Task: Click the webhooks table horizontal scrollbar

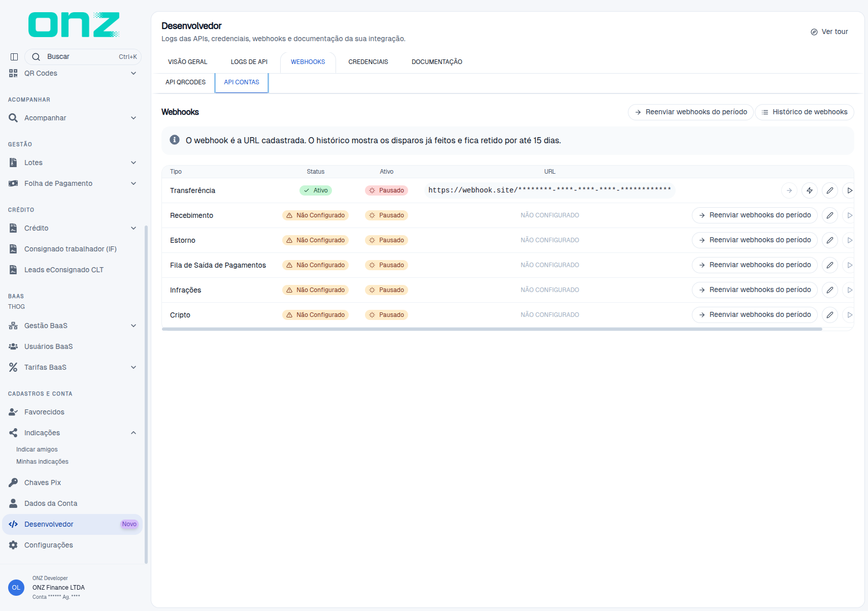Action: point(492,329)
